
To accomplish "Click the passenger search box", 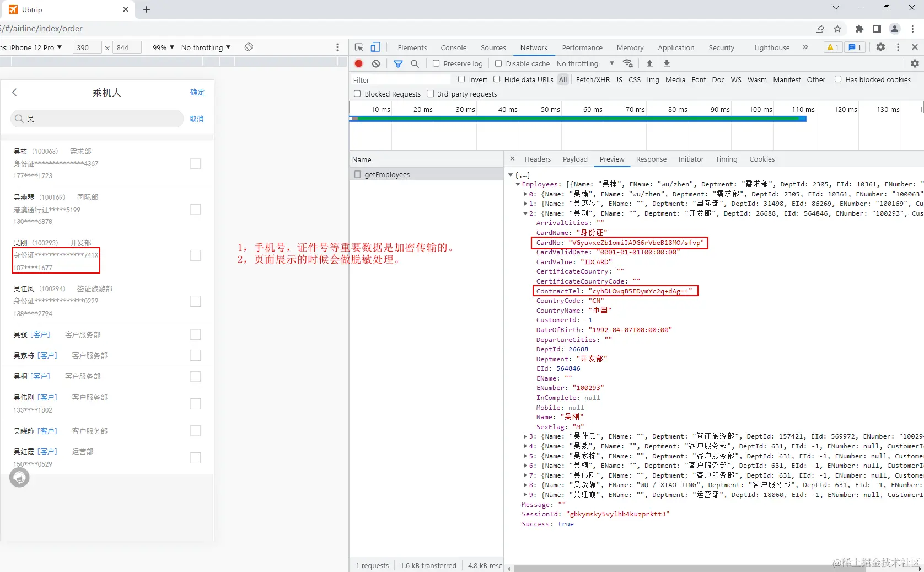I will pos(98,119).
